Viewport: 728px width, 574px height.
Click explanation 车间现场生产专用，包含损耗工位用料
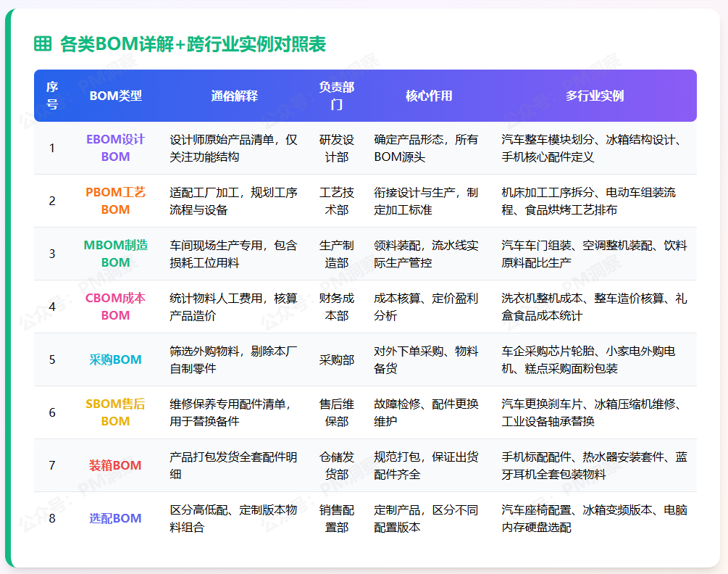(233, 254)
